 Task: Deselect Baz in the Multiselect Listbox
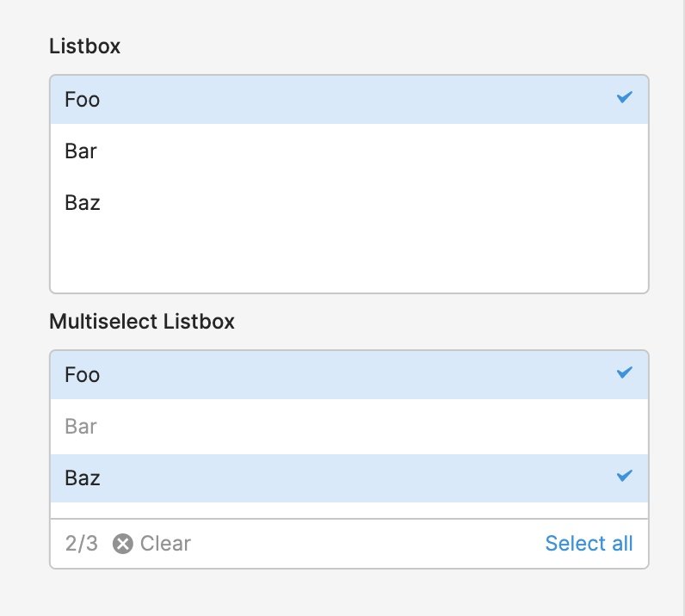click(349, 478)
